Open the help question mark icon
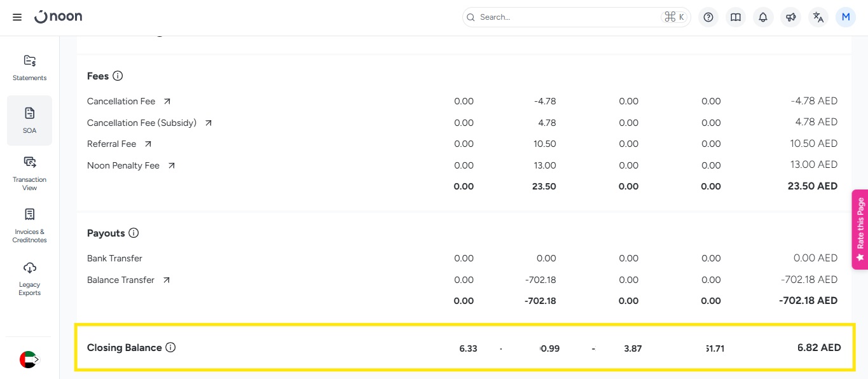Screen dimensions: 868x379 coord(708,17)
